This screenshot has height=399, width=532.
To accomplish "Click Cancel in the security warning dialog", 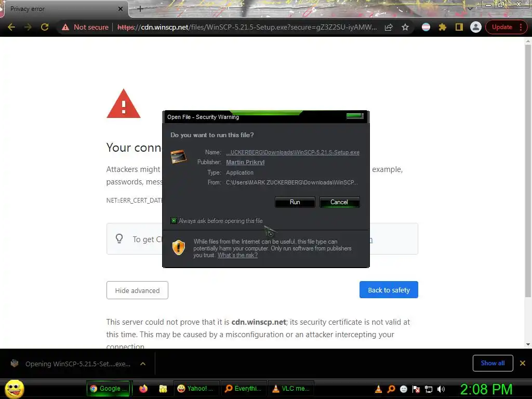I will (339, 202).
